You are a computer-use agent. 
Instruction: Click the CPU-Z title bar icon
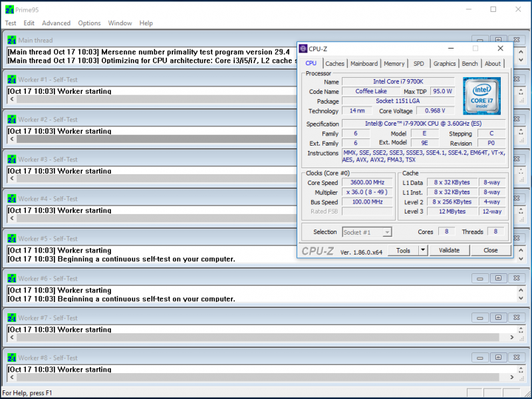tap(304, 49)
